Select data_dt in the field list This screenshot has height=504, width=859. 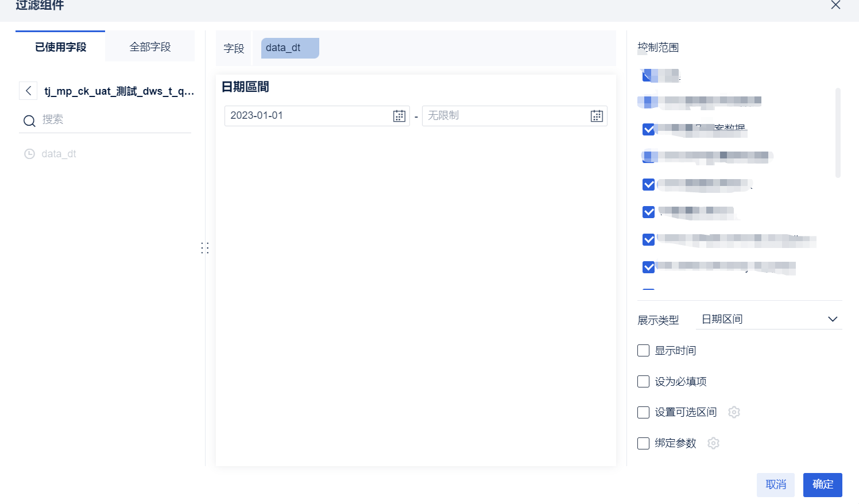59,154
